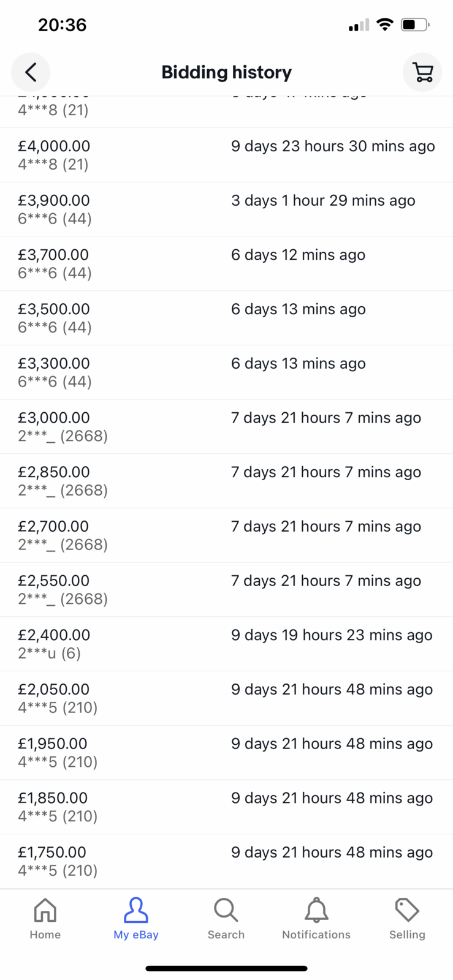The width and height of the screenshot is (453, 980).
Task: Tap bidder 2***u (6)
Action: click(49, 653)
